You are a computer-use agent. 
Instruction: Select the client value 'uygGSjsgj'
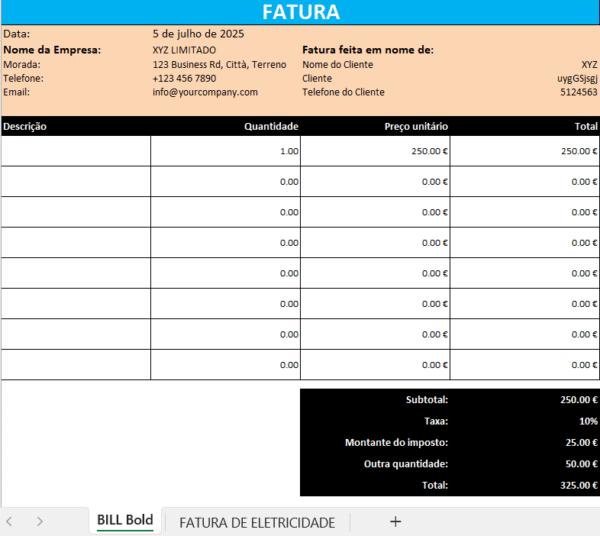click(x=577, y=78)
